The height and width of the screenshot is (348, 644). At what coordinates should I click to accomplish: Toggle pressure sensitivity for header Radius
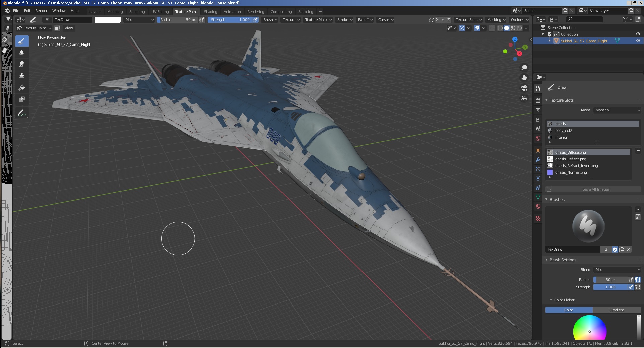(202, 20)
